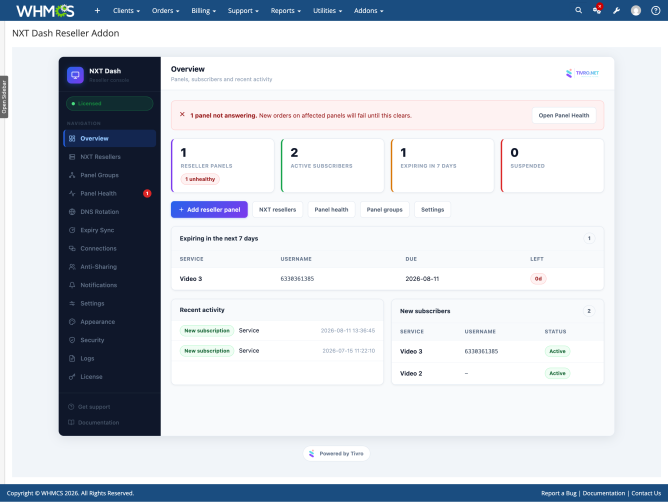Open Logs in sidebar
Image resolution: width=668 pixels, height=502 pixels.
pos(109,358)
